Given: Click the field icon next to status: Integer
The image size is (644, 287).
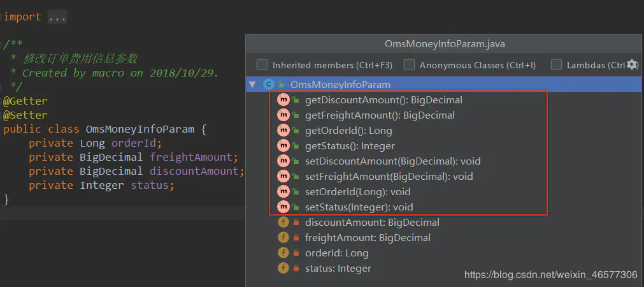Looking at the screenshot, I should 283,269.
